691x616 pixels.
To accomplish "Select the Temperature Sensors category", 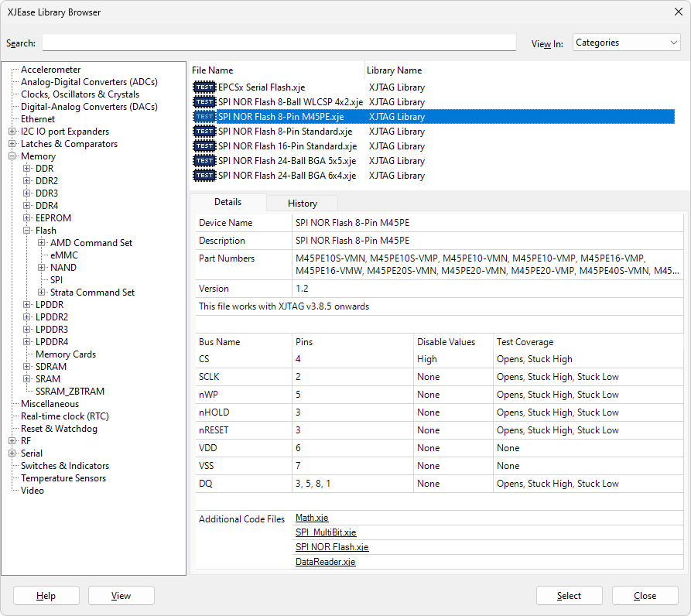I will [x=64, y=478].
